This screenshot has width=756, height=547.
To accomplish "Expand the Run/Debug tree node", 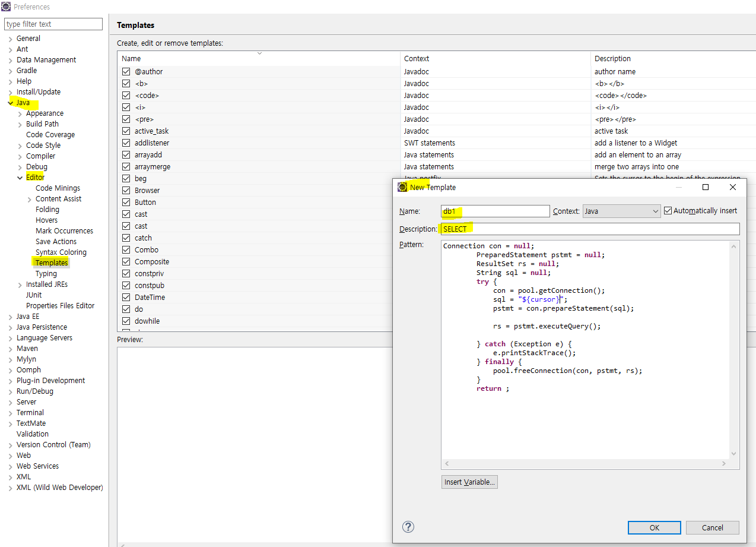I will coord(11,391).
